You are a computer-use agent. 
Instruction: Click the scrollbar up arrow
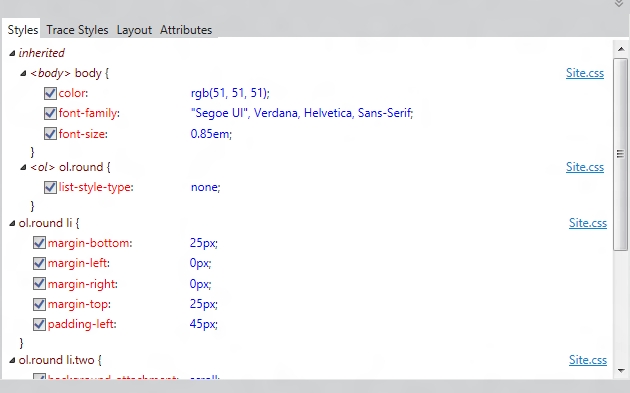(621, 49)
